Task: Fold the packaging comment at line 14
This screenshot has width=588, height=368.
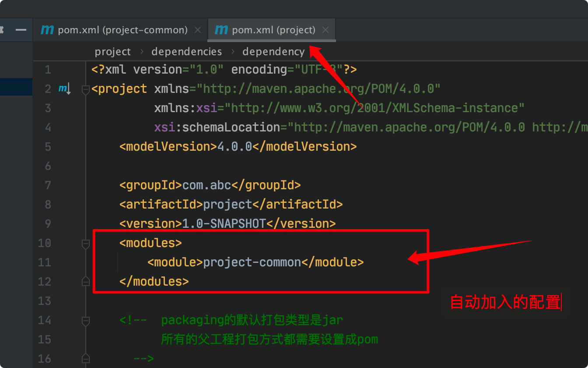Action: 86,320
